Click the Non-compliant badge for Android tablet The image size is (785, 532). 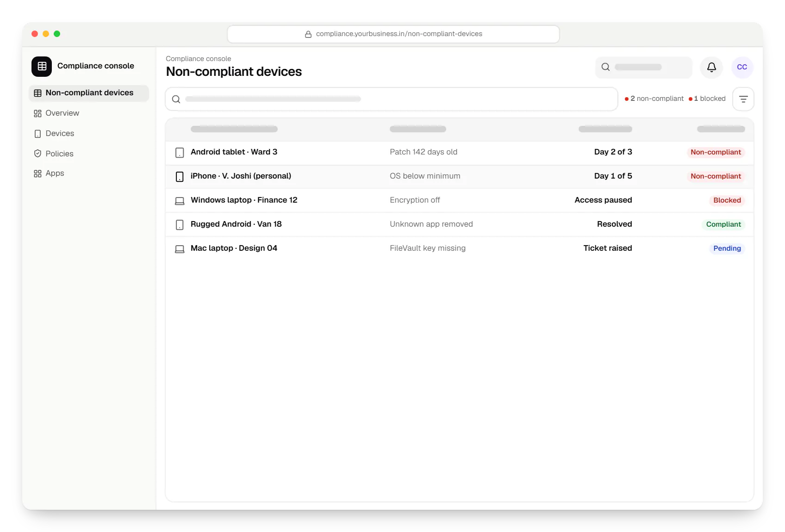pos(716,152)
